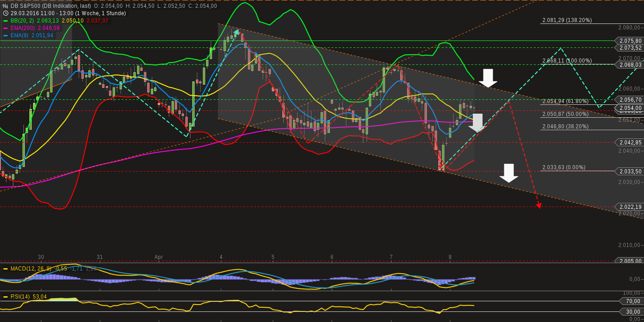The height and width of the screenshot is (322, 644).
Task: Click the MACD signal value -1,71
Action: point(76,269)
